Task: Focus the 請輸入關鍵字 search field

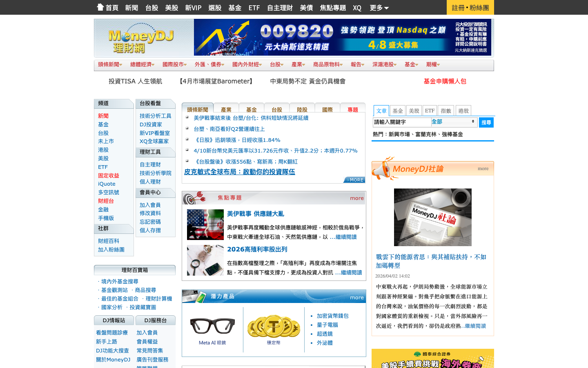Action: click(x=402, y=122)
